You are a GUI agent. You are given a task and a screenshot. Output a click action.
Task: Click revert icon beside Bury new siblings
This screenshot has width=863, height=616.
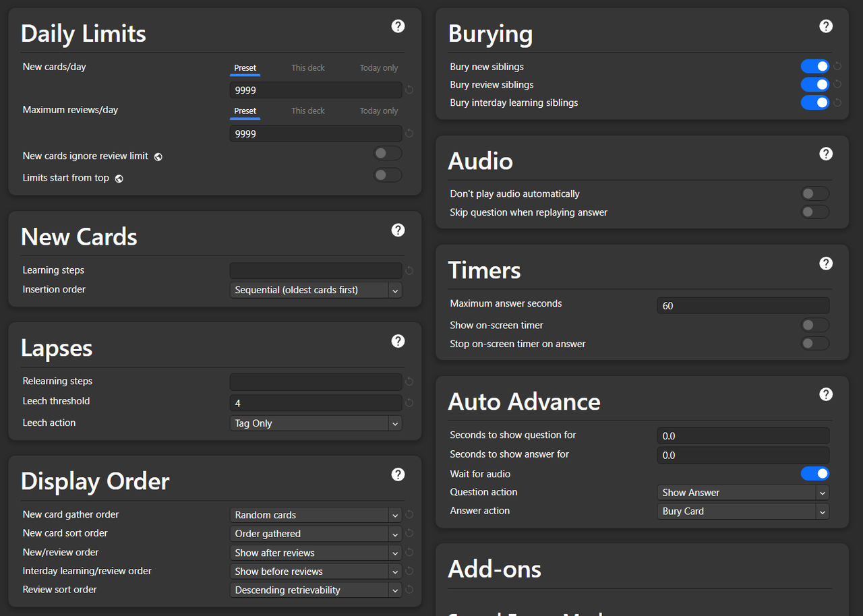click(x=837, y=66)
